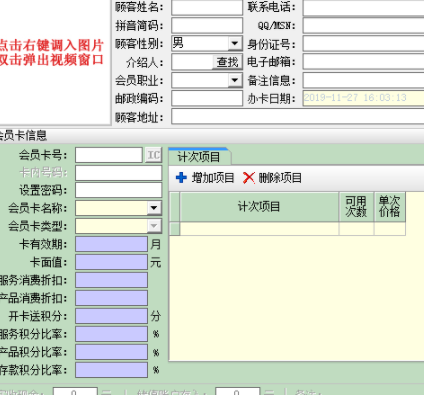424x395 pixels.
Task: Click the 电子邮箱 input field
Action: (x=363, y=62)
